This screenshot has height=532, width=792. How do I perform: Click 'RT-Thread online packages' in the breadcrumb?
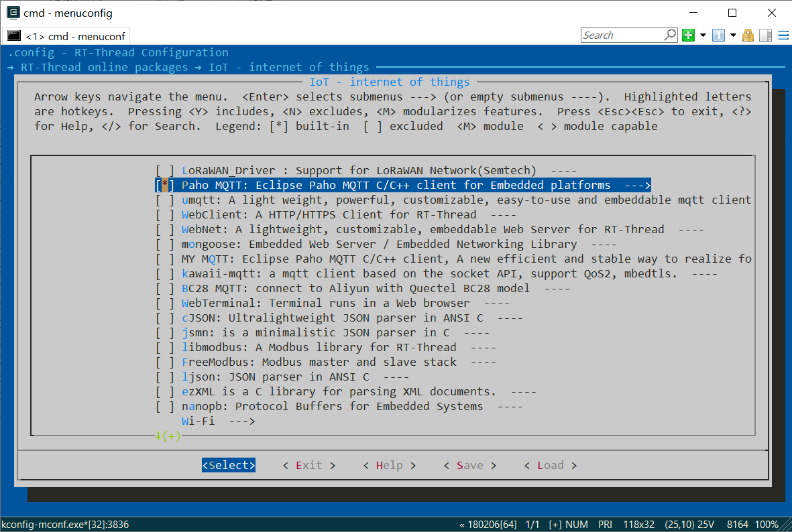[x=104, y=67]
